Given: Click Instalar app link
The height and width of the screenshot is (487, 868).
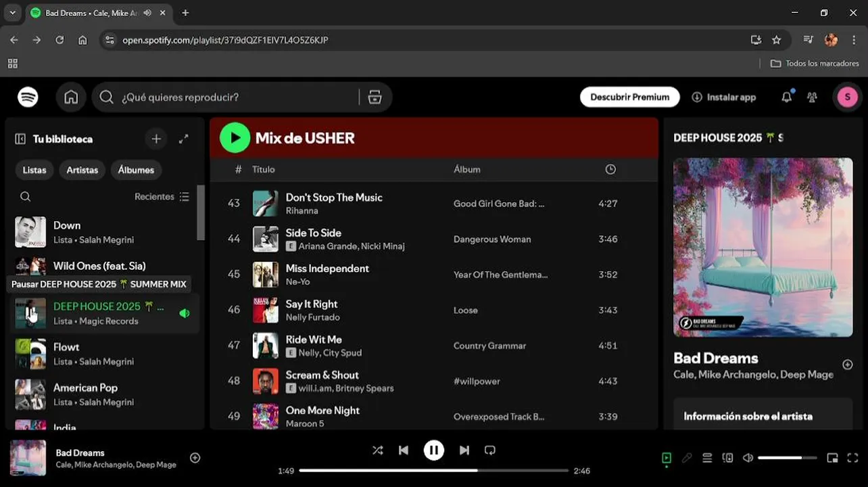Looking at the screenshot, I should pyautogui.click(x=724, y=97).
